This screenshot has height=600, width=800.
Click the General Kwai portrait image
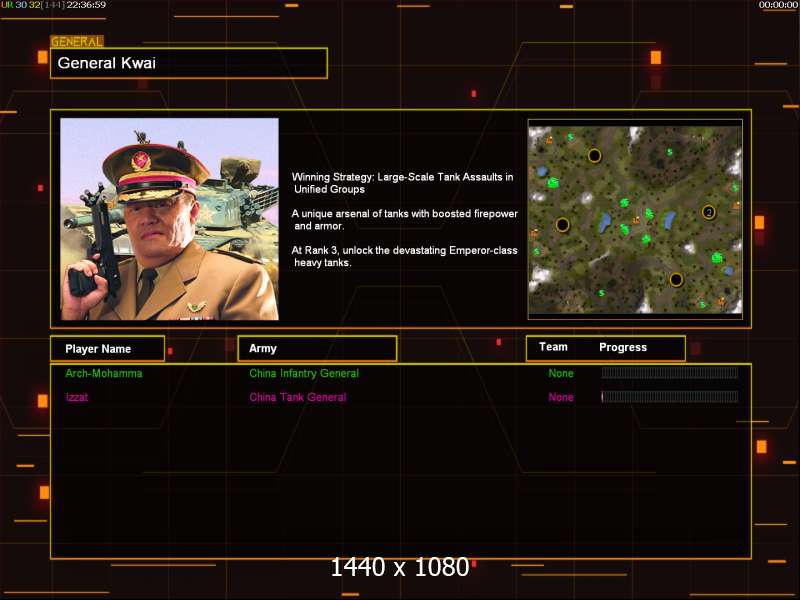click(169, 219)
